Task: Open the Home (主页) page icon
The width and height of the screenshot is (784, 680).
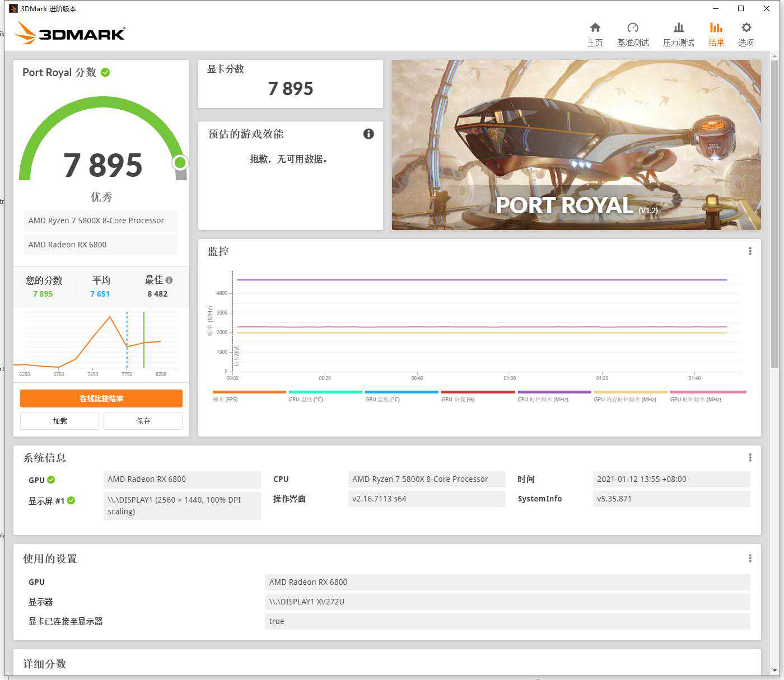Action: click(595, 28)
